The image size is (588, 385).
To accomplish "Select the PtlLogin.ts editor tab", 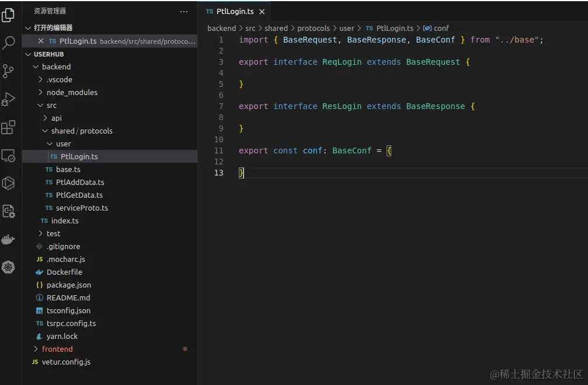I will click(x=235, y=11).
